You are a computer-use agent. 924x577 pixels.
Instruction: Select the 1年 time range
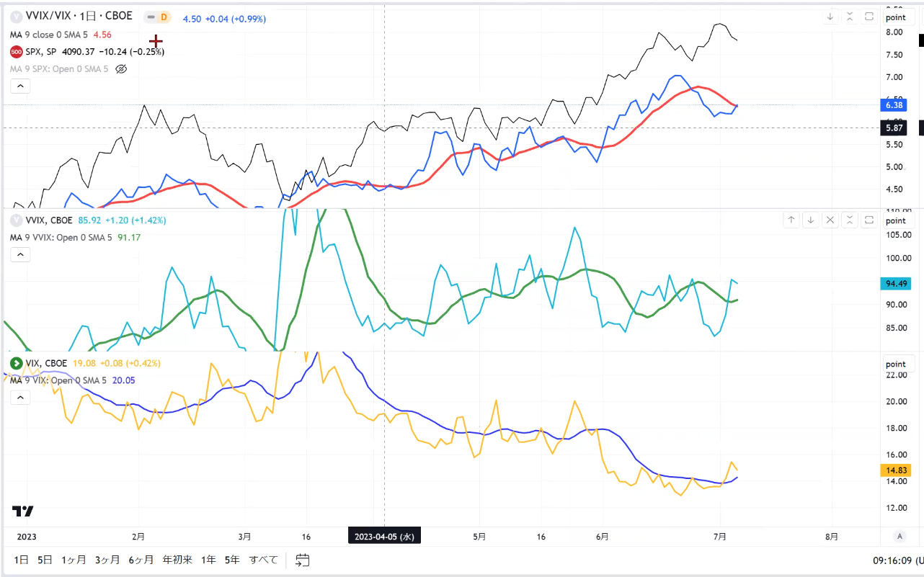coord(208,560)
